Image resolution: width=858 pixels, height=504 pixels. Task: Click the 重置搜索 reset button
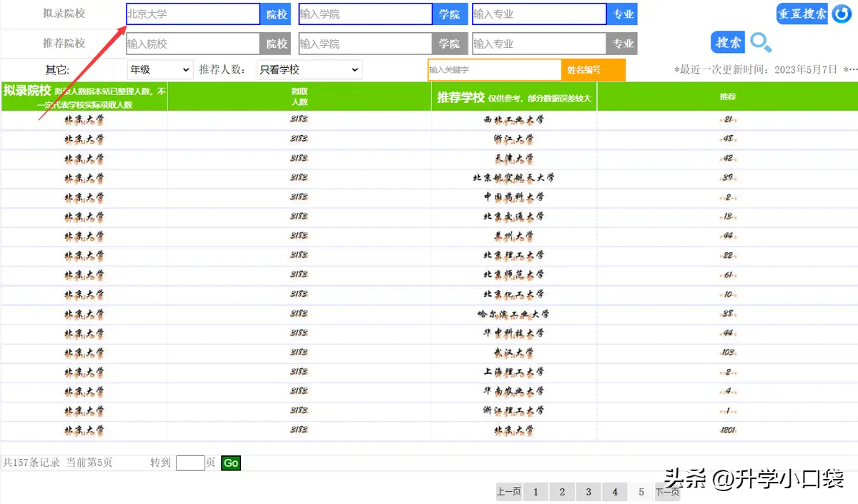point(802,14)
